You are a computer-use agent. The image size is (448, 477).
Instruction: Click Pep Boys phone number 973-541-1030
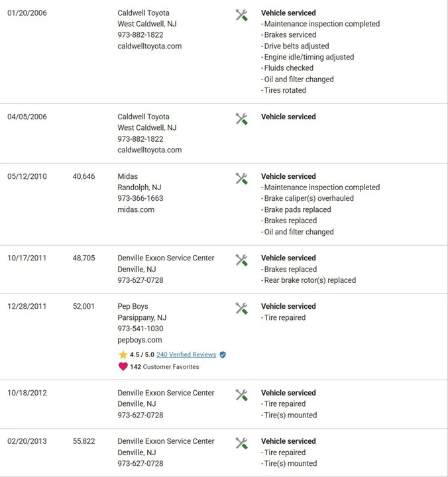pyautogui.click(x=140, y=329)
